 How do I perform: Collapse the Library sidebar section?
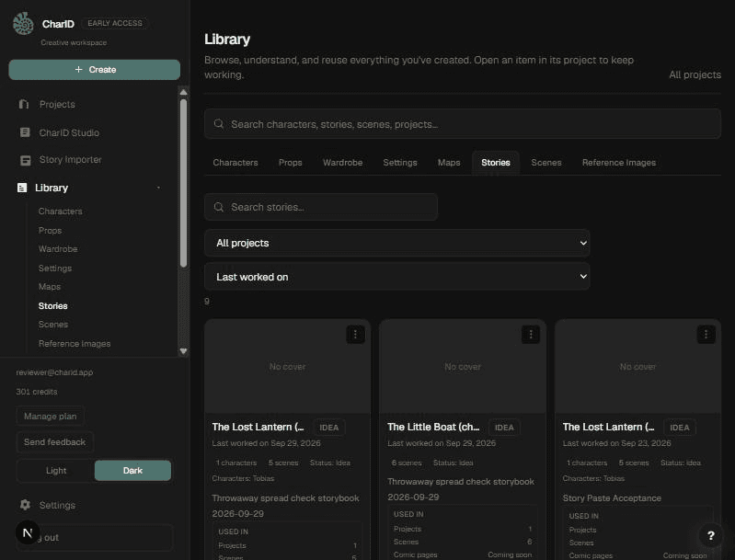click(x=158, y=188)
